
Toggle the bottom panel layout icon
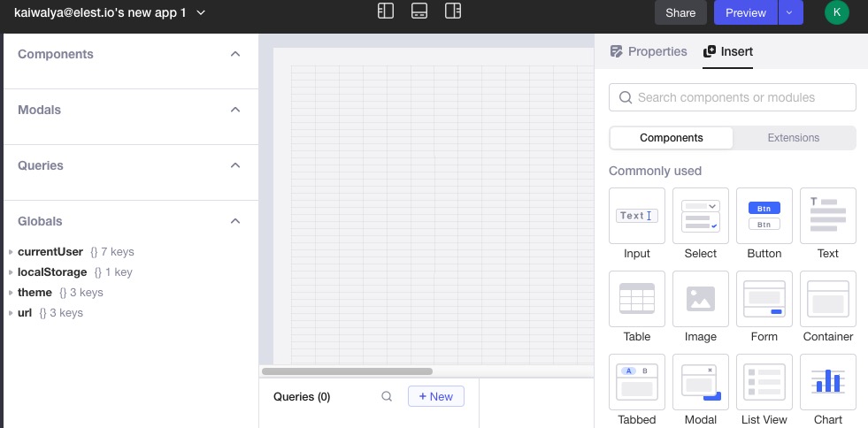(419, 11)
